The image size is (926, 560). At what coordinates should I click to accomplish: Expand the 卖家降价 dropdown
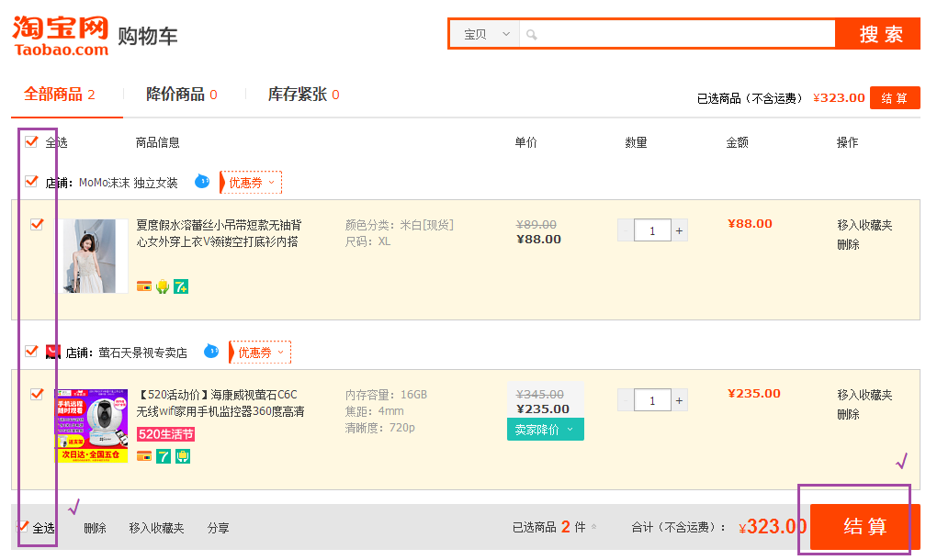(x=545, y=430)
